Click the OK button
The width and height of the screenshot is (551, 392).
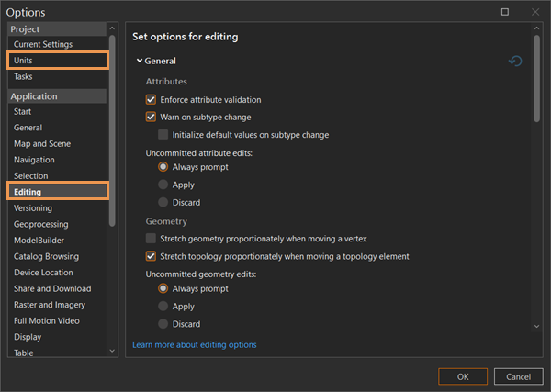coord(463,376)
